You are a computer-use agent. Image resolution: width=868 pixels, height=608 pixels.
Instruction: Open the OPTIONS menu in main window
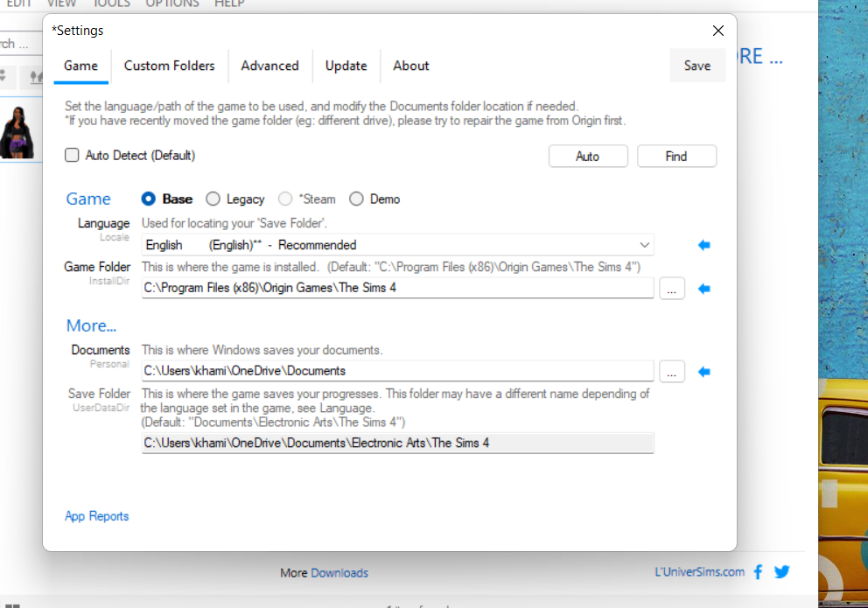click(x=172, y=3)
